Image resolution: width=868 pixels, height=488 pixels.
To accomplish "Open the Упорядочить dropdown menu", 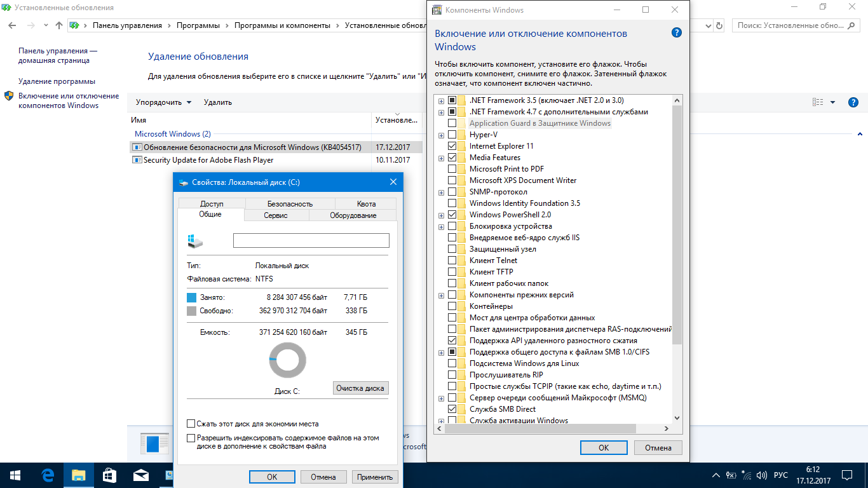I will 163,102.
